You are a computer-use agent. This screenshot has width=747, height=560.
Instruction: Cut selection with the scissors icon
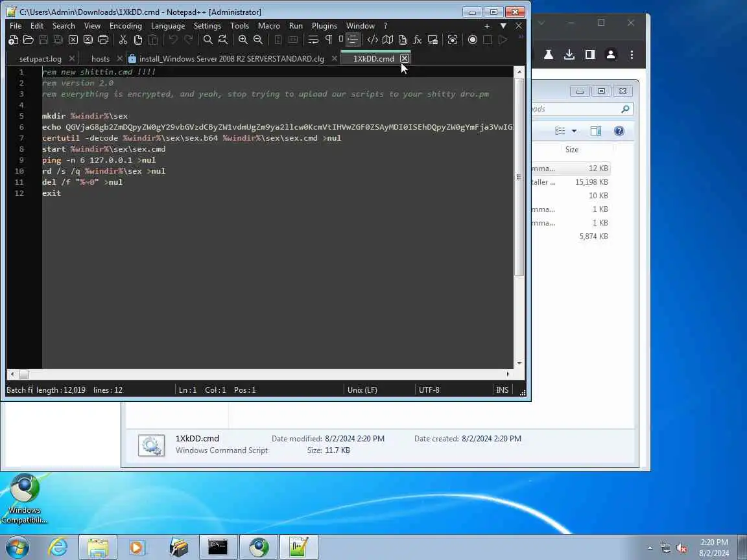coord(123,40)
